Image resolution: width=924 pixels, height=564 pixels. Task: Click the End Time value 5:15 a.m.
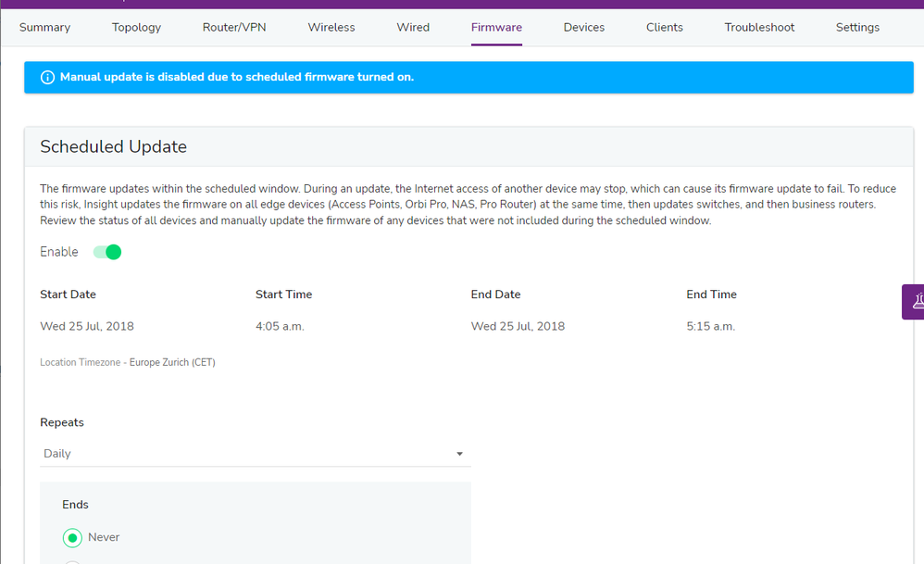(x=711, y=326)
